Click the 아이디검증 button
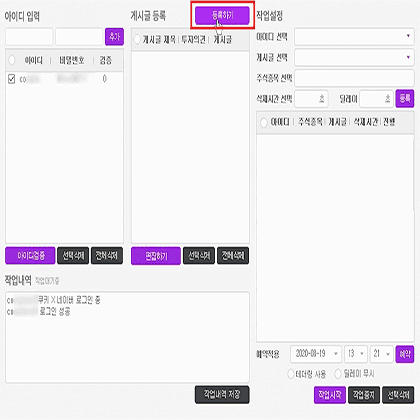420x420 pixels. coord(30,256)
